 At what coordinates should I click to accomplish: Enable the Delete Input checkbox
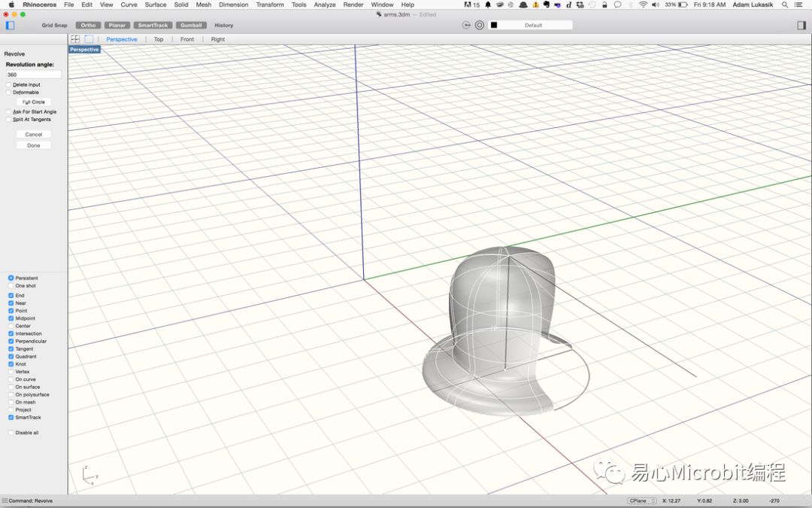coord(9,85)
